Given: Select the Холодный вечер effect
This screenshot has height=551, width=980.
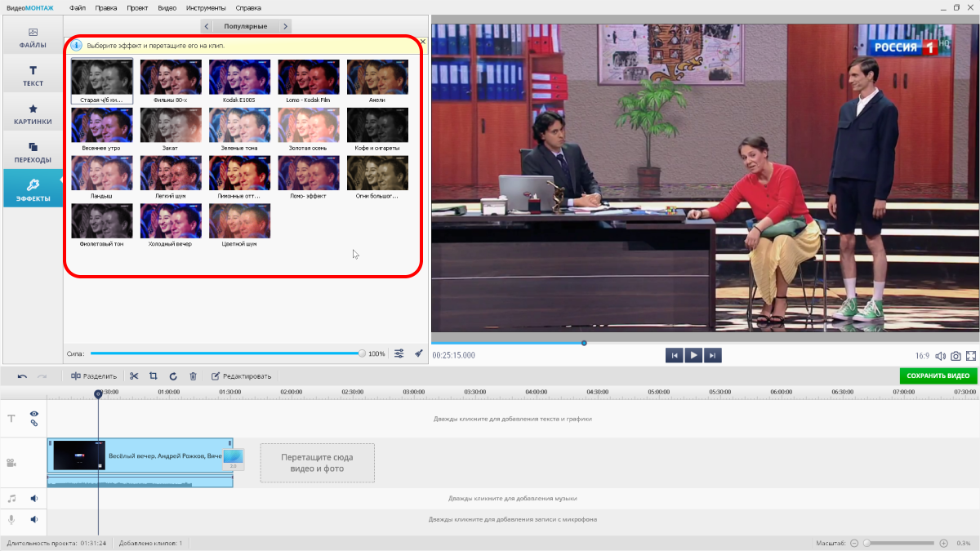Looking at the screenshot, I should 171,225.
